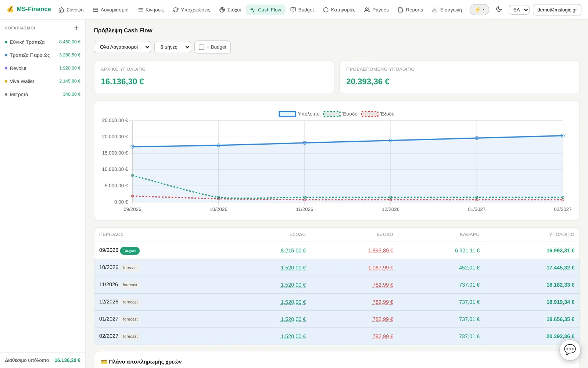588x368 pixels.
Task: Open Όλα Λογαριασμοί accounts dropdown
Action: (122, 47)
